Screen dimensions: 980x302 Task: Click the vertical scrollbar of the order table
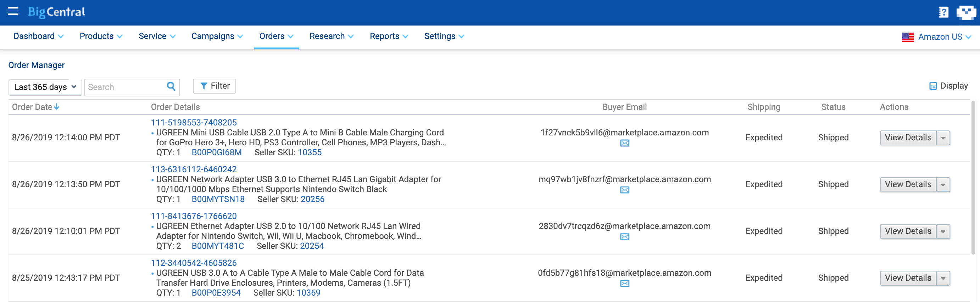(973, 178)
